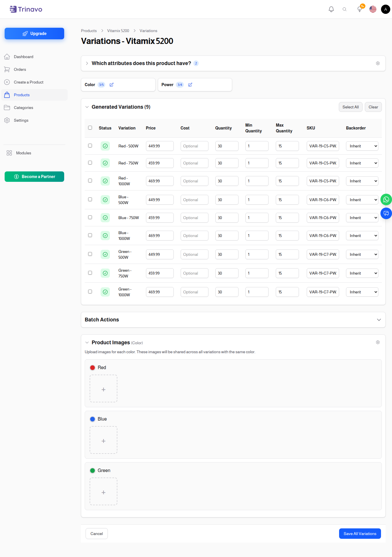Open the search magnifier icon
The image size is (392, 557).
click(x=345, y=9)
